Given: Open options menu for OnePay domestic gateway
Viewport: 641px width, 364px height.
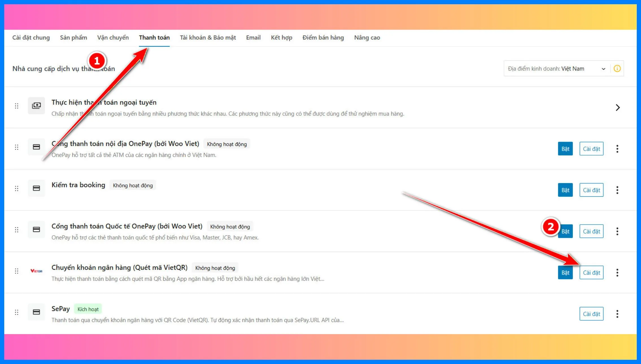Looking at the screenshot, I should [x=617, y=149].
